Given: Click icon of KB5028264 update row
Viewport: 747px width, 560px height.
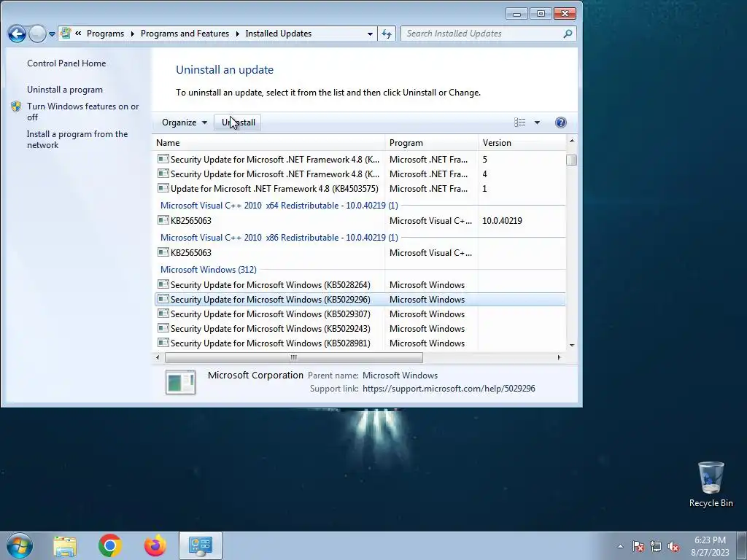Looking at the screenshot, I should click(x=163, y=284).
